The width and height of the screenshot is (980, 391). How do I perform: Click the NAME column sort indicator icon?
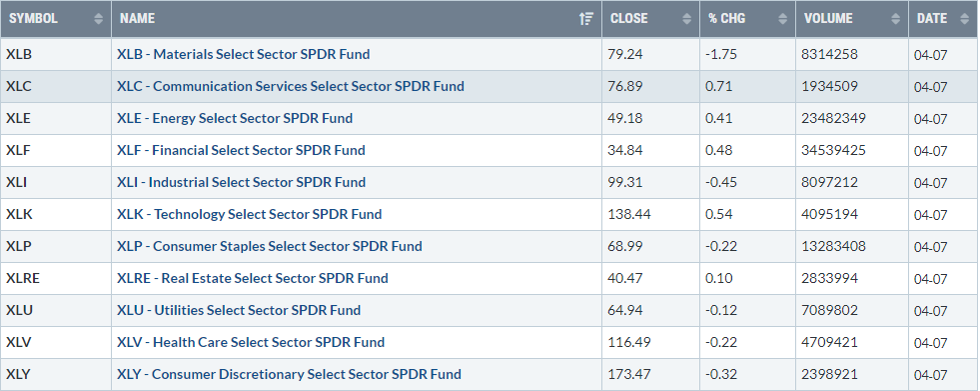pyautogui.click(x=585, y=19)
